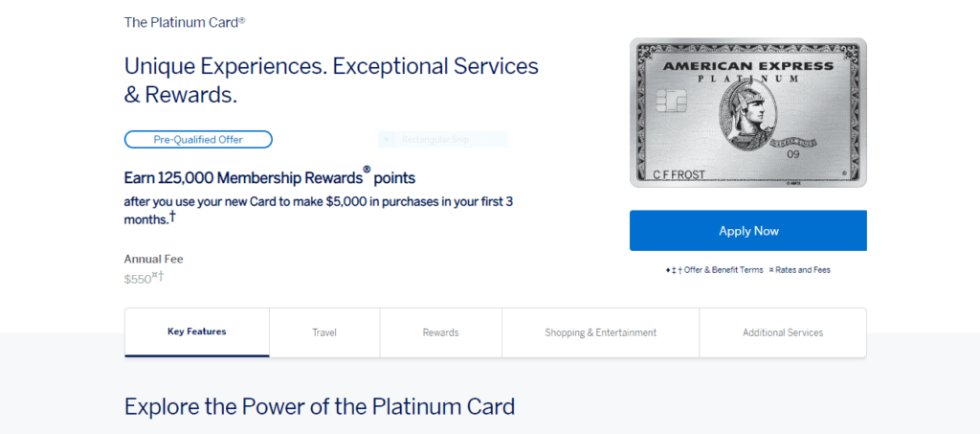
Task: Click the Pre-Qualified Offer badge
Action: point(198,140)
